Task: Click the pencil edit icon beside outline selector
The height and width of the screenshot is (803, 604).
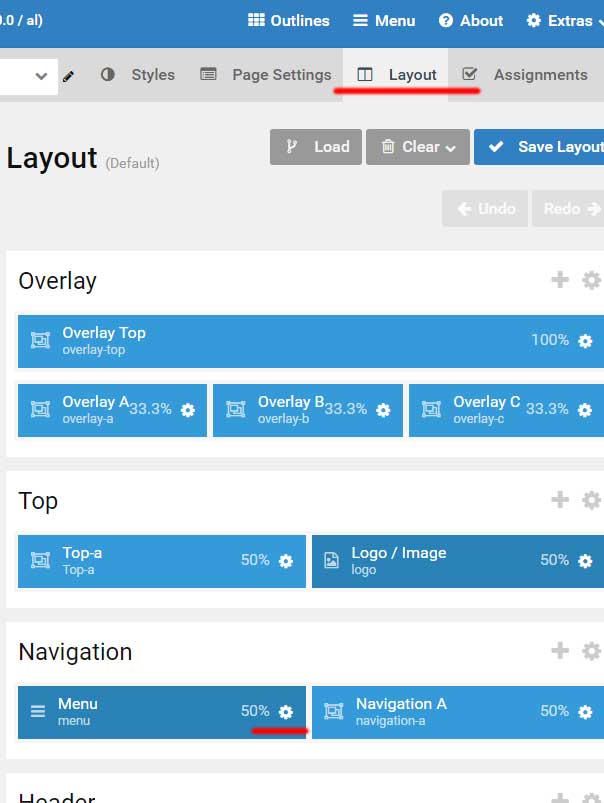Action: [68, 77]
